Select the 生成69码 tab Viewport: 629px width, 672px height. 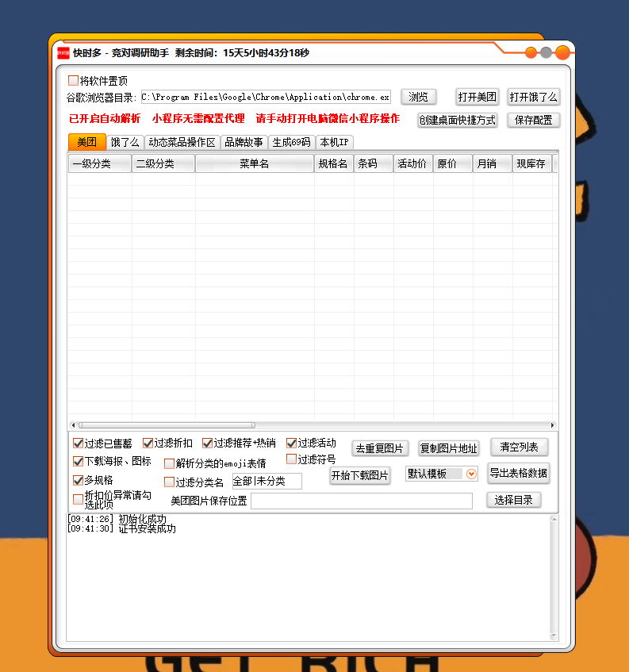[291, 142]
